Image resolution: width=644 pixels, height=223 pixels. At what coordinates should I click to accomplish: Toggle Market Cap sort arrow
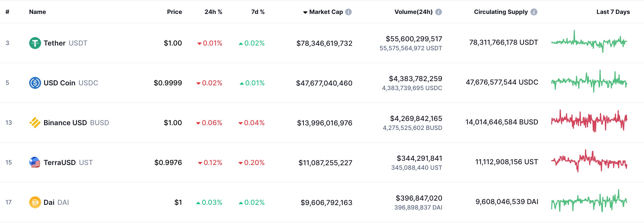click(305, 12)
